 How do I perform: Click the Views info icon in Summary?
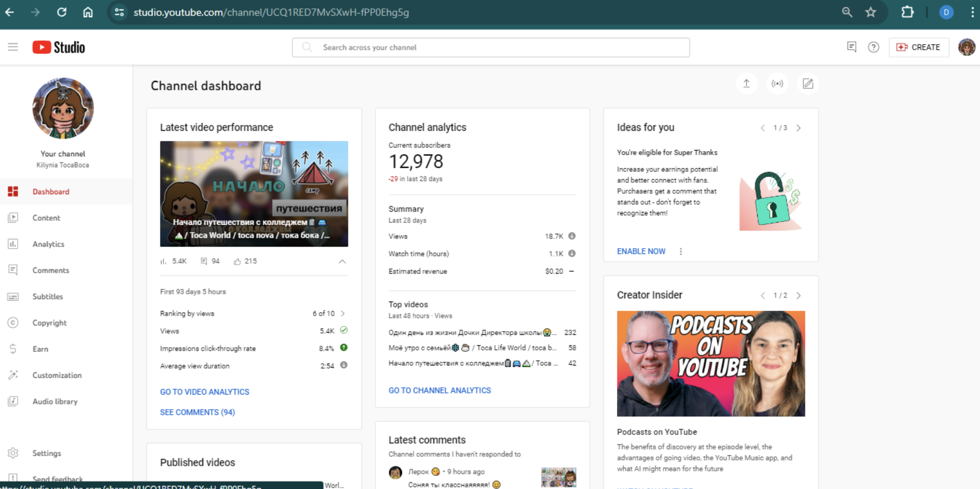click(572, 236)
